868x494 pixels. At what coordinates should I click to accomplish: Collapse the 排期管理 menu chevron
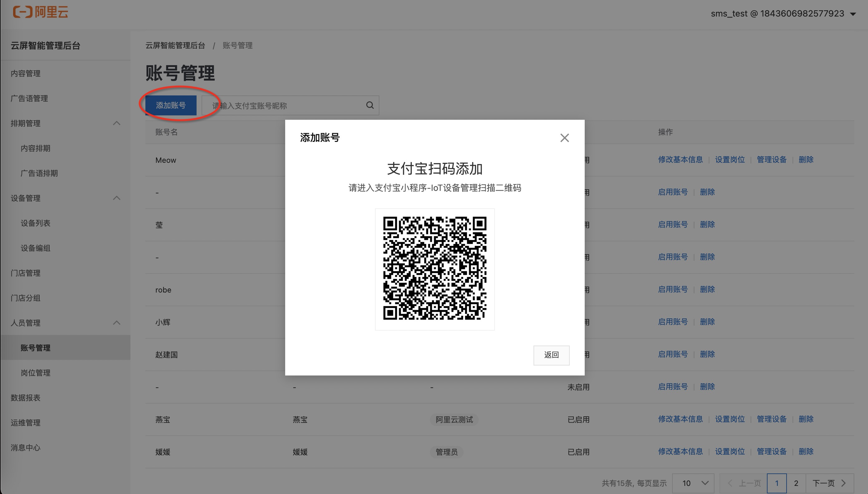coord(116,123)
